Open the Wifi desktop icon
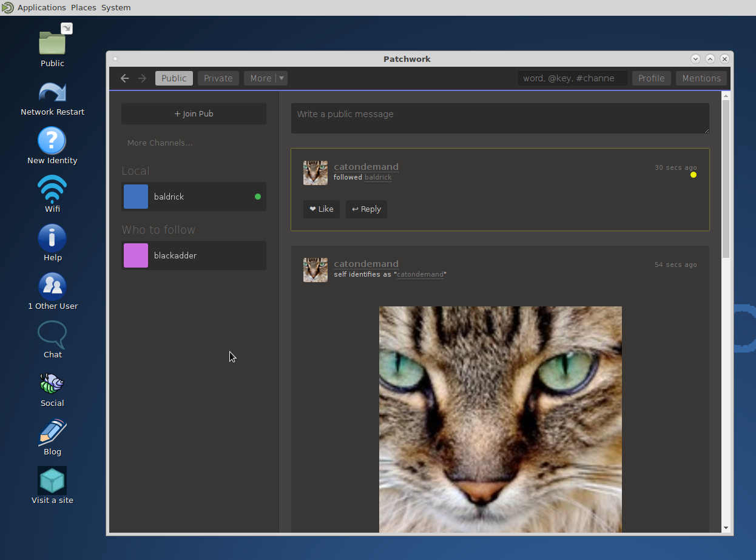Viewport: 756px width, 560px height. coord(52,189)
